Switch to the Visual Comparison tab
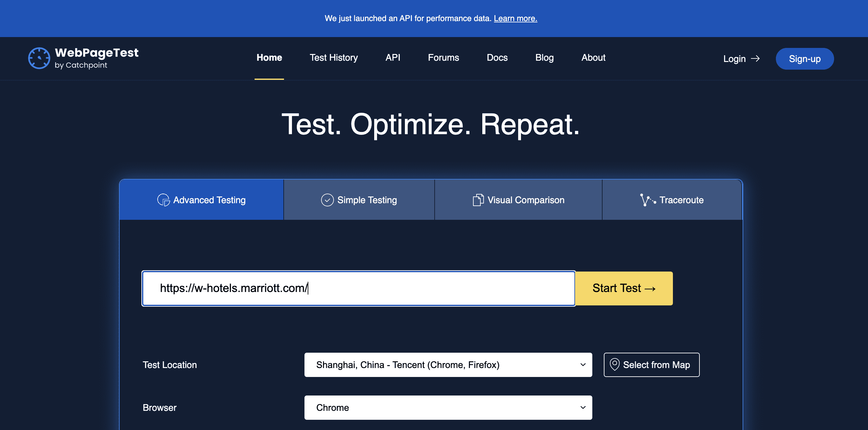 (518, 200)
